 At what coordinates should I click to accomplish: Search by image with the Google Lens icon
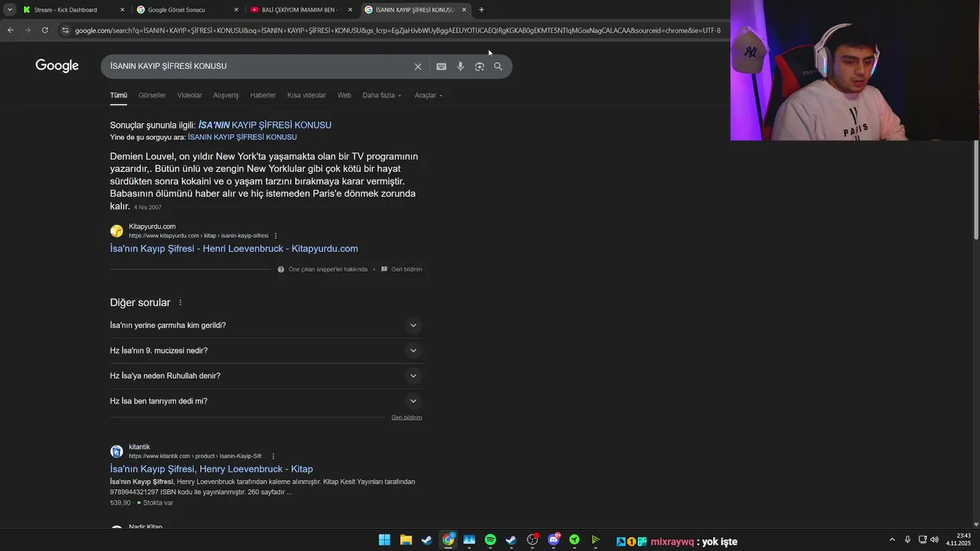479,67
